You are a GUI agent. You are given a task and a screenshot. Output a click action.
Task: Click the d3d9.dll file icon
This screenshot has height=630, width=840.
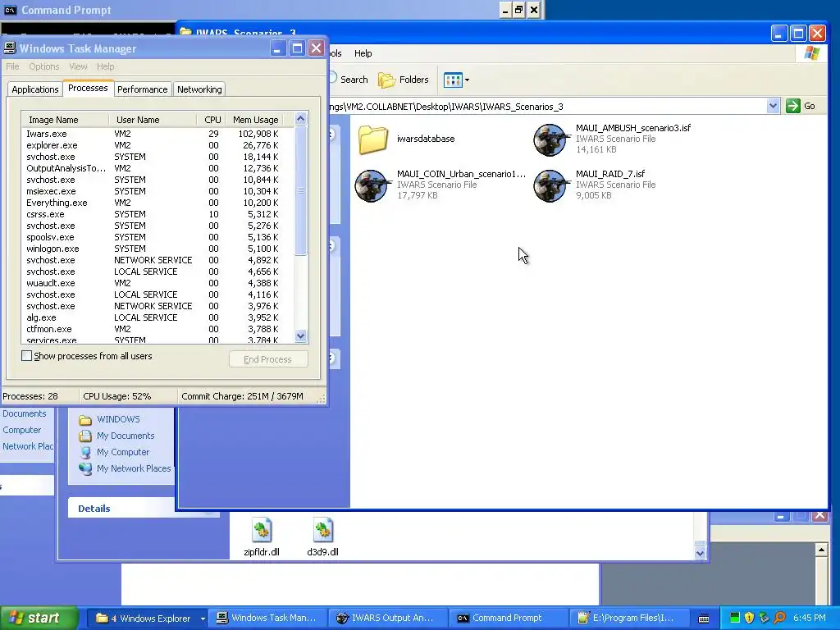tap(322, 531)
